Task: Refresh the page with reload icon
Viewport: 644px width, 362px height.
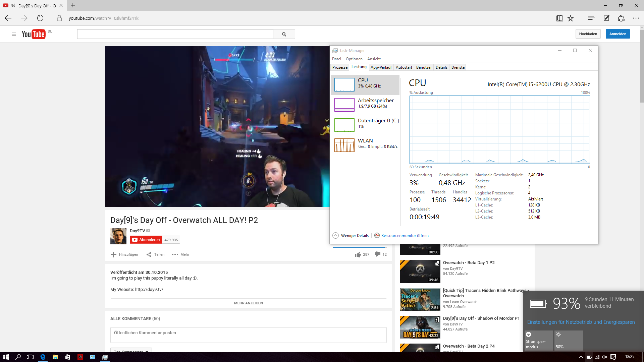Action: [x=40, y=18]
